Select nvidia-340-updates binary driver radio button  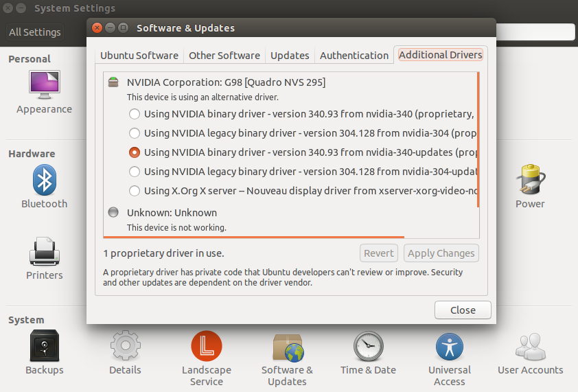click(134, 152)
